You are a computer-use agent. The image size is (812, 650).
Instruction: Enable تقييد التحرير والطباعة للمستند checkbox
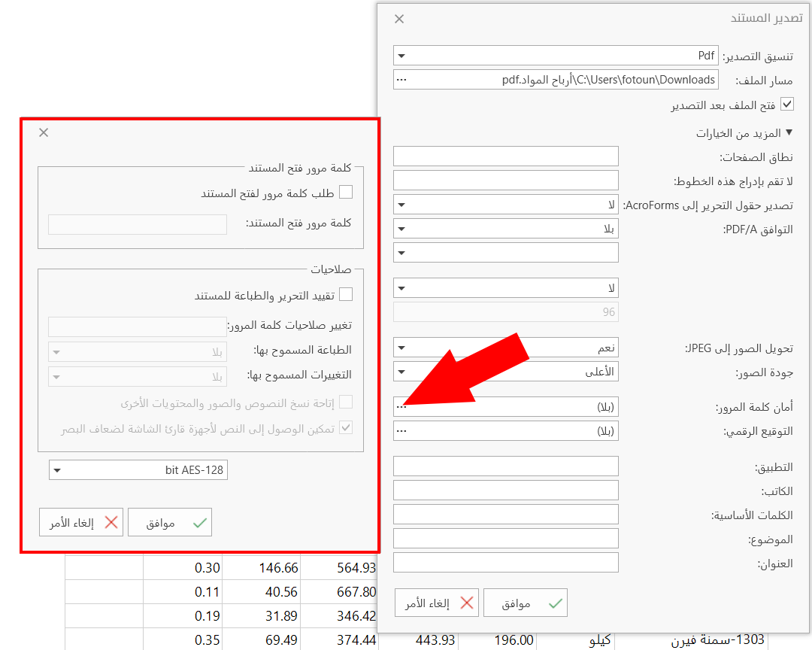tap(346, 294)
